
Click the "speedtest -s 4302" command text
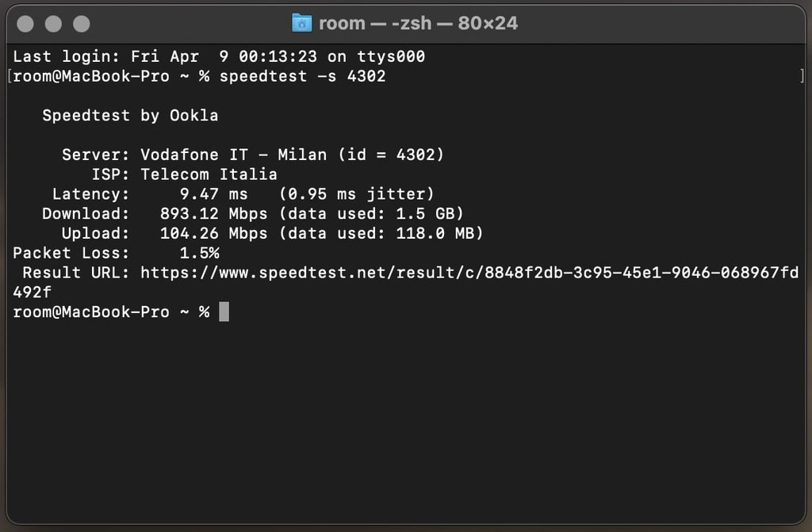point(302,76)
